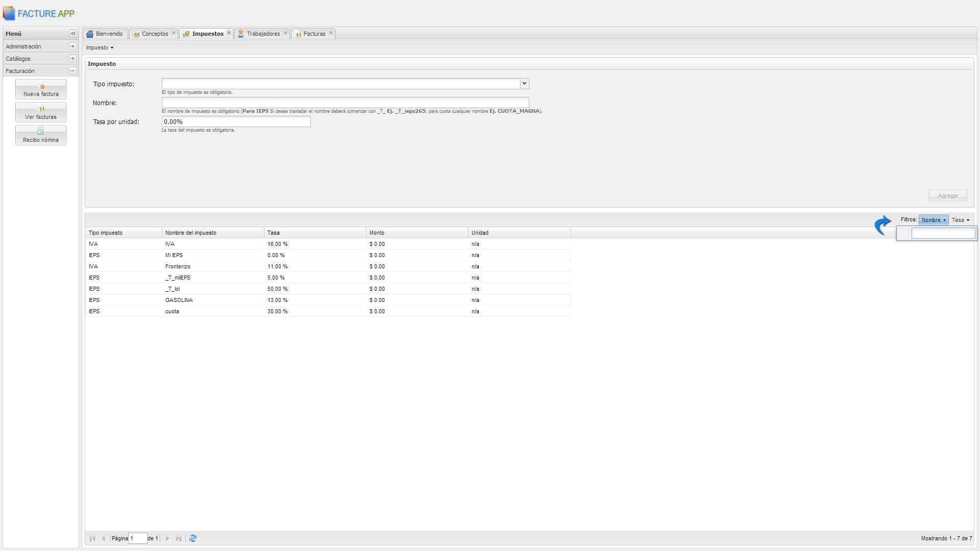Open the Impuesto toolbar menu
The height and width of the screenshot is (551, 980).
(100, 48)
